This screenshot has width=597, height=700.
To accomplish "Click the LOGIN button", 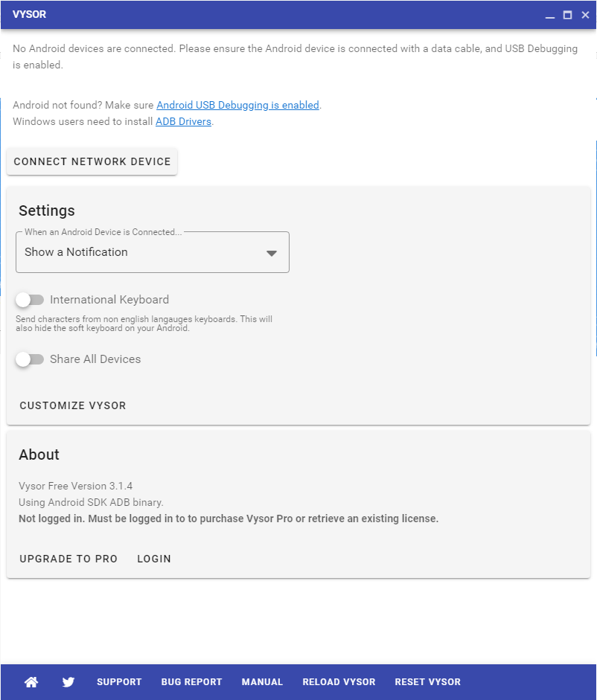I will [x=154, y=559].
